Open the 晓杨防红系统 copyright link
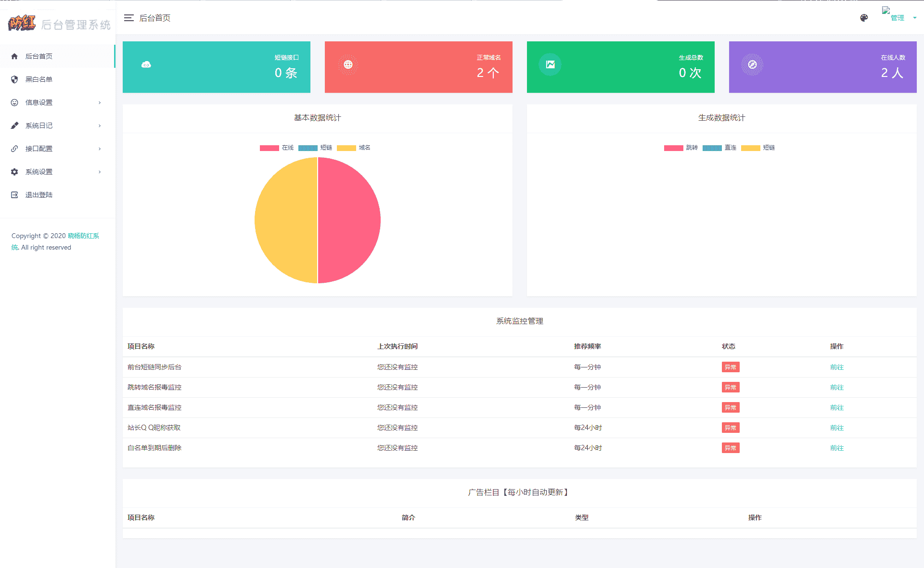Viewport: 924px width, 568px height. pos(83,236)
